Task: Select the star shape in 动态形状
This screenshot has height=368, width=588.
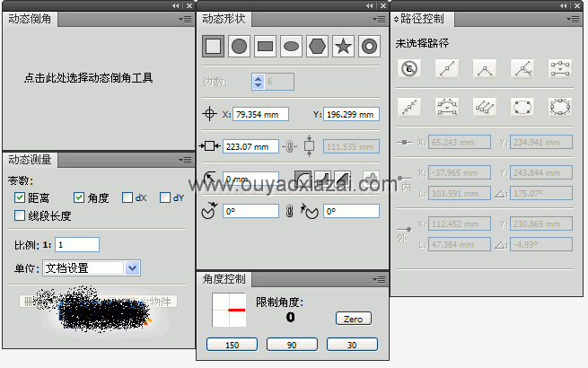Action: 343,47
